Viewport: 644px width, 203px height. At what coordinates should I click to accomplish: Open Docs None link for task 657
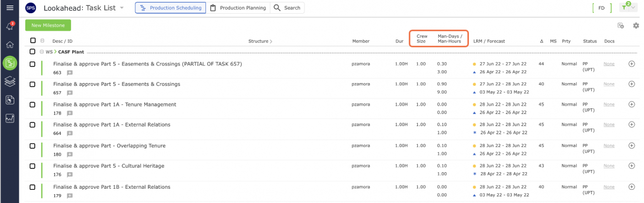pos(609,84)
